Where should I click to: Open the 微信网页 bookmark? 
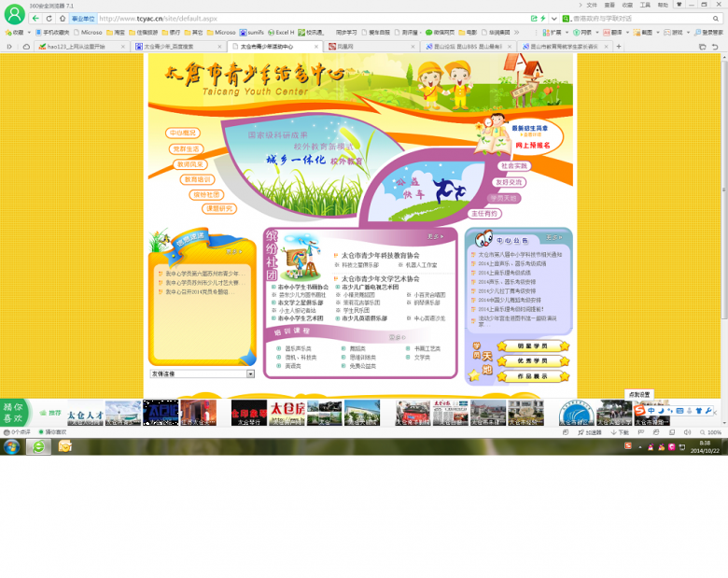point(441,33)
